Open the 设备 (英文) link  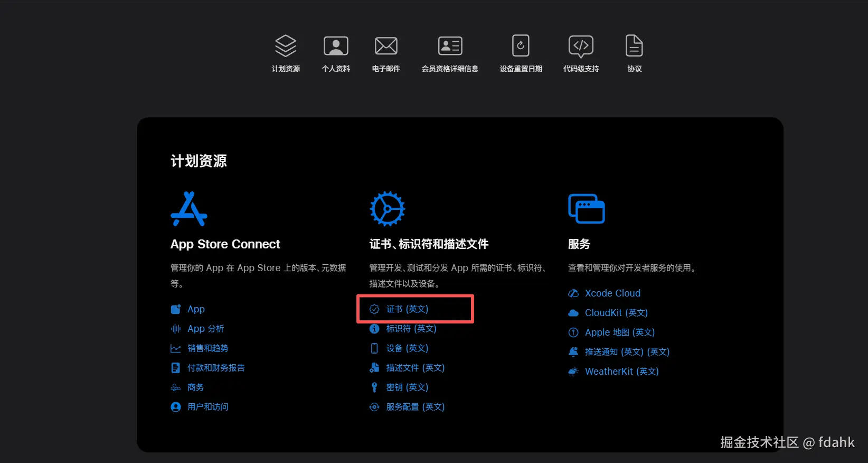407,348
